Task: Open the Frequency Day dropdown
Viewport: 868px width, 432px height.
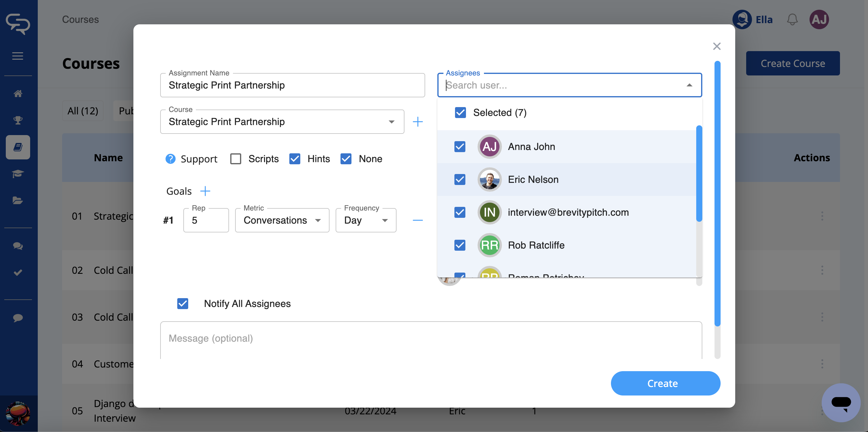Action: click(365, 220)
